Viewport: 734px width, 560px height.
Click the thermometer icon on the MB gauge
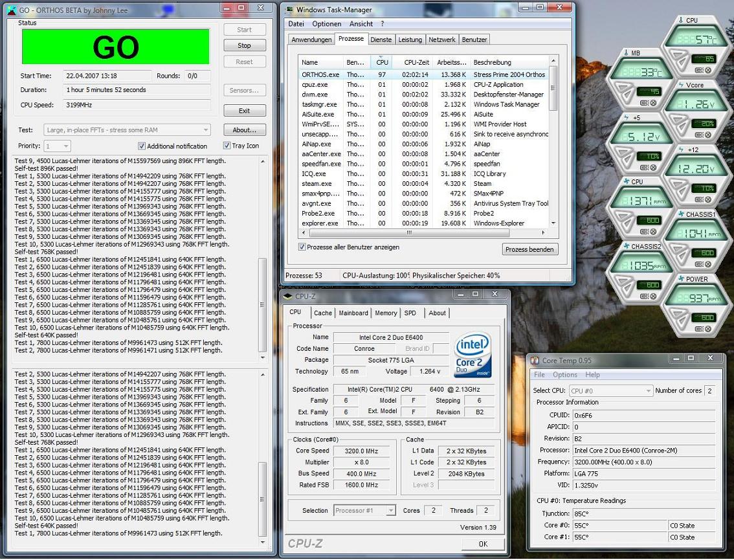point(627,53)
